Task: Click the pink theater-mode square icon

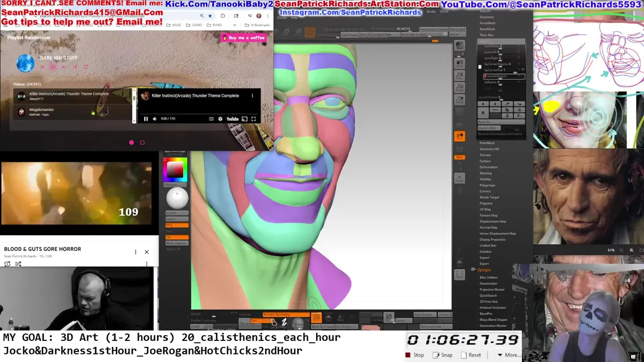Action: coord(142,143)
